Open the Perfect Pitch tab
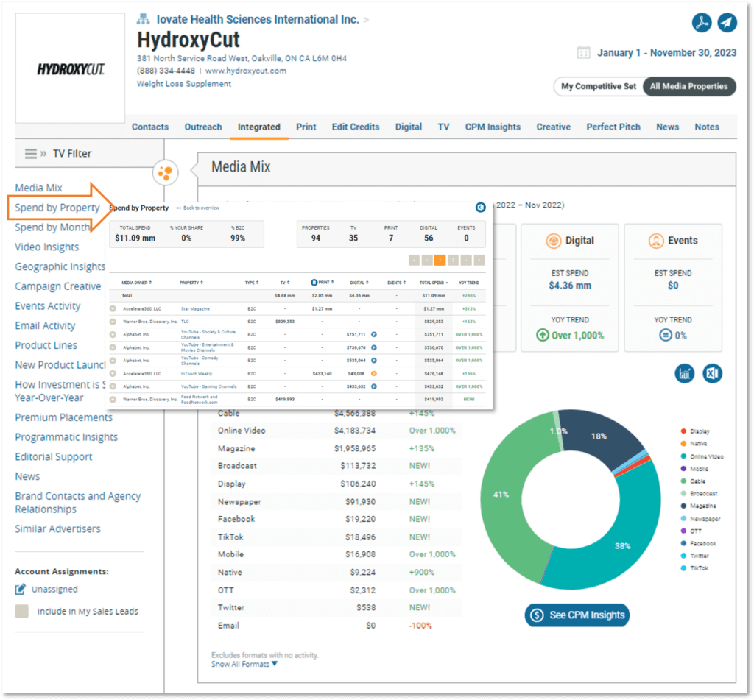The height and width of the screenshot is (700, 754). tap(613, 127)
